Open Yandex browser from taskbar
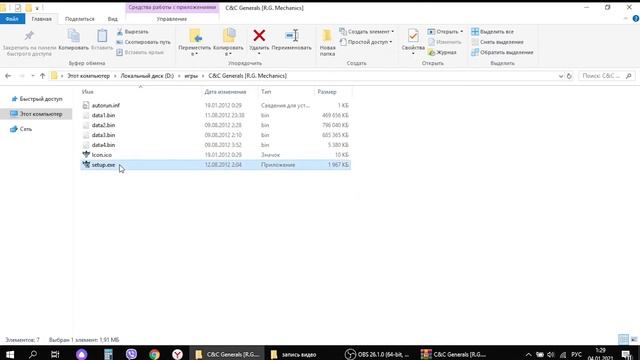640x360 pixels. pyautogui.click(x=177, y=354)
